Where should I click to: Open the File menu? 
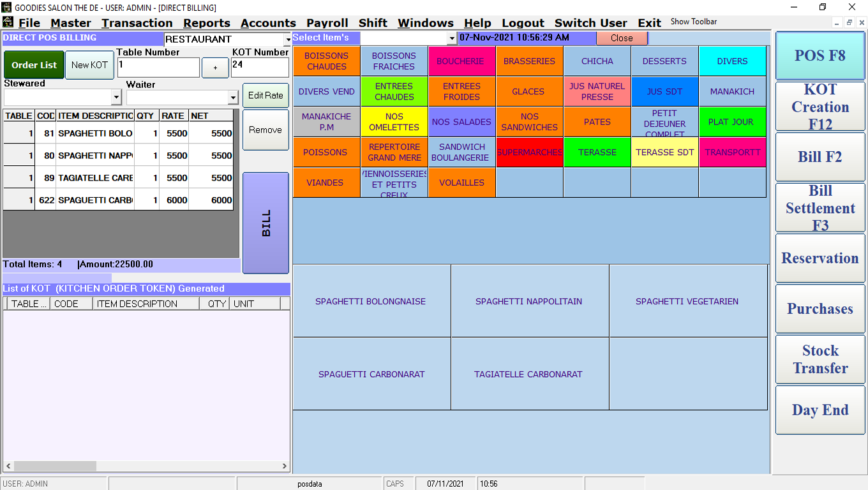pyautogui.click(x=29, y=23)
